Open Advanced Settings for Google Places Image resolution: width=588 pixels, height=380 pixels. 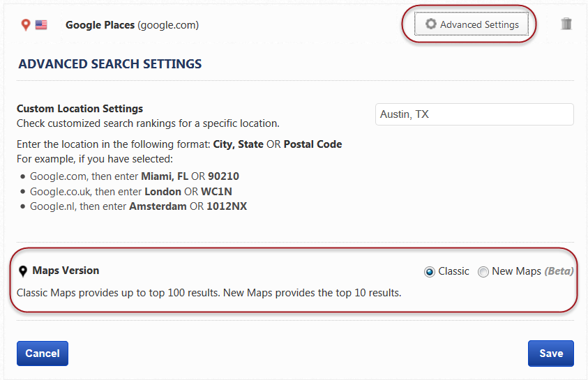tap(472, 24)
